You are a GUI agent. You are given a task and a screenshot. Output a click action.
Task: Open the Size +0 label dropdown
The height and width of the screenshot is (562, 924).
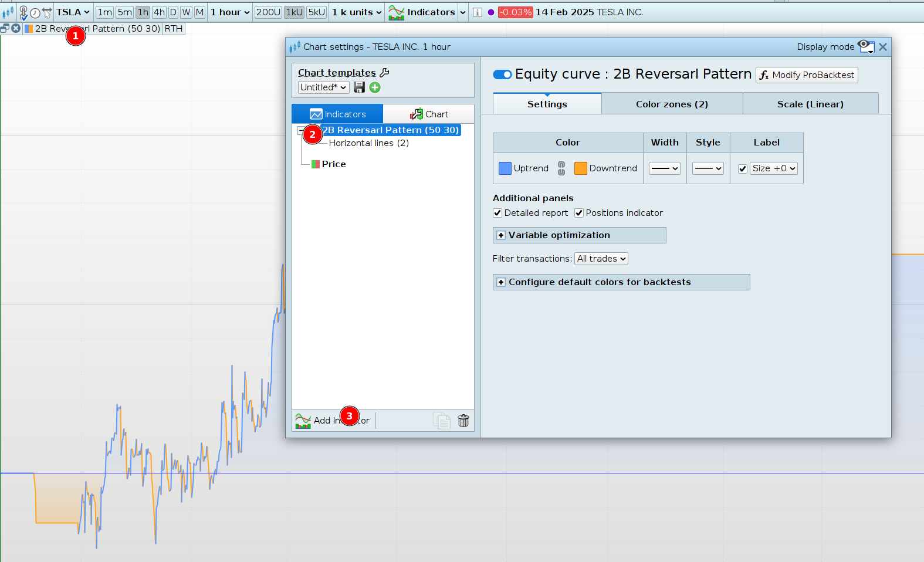[x=774, y=168]
